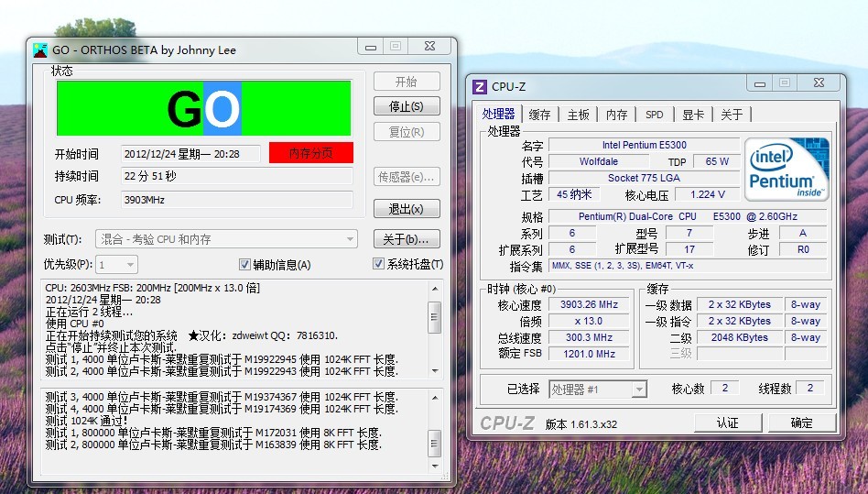The image size is (868, 494).
Task: Minimize the ORTHOS window
Action: [371, 47]
